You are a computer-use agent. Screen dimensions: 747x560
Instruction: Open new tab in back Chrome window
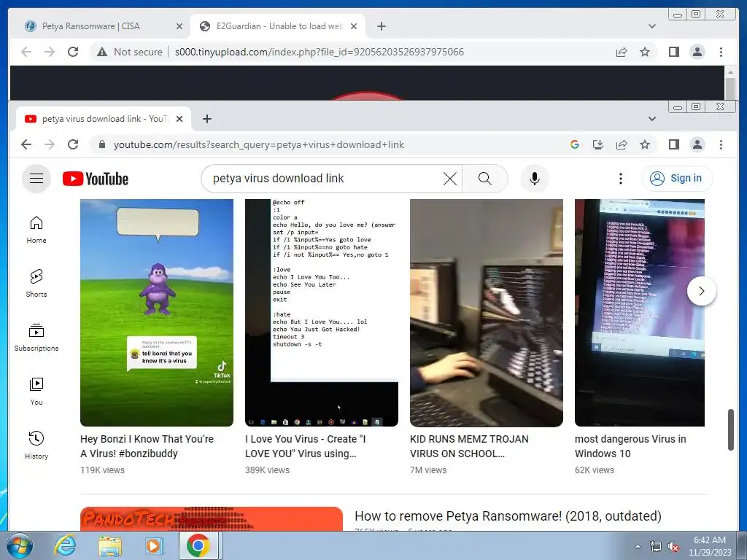coord(381,26)
